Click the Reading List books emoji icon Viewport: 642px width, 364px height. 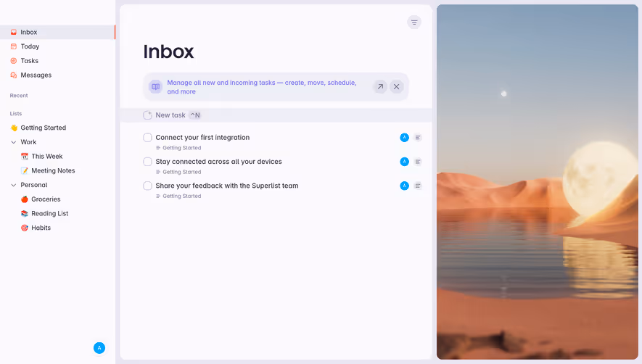(x=25, y=214)
